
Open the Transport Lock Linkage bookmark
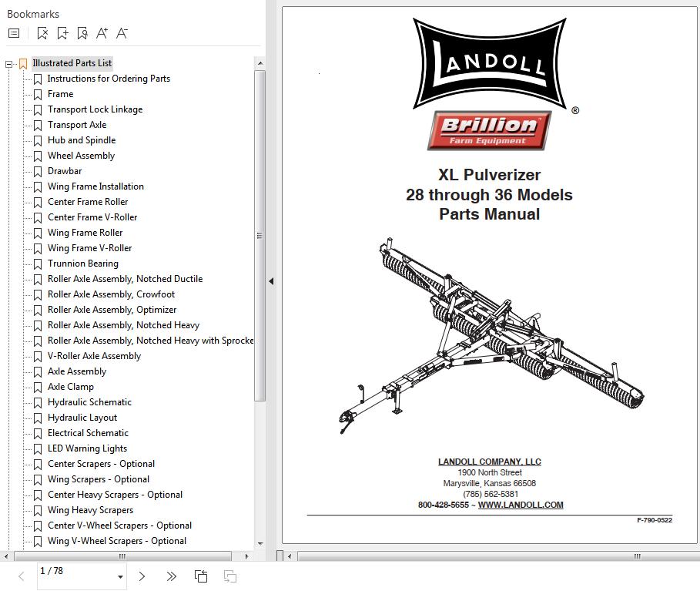pyautogui.click(x=95, y=109)
